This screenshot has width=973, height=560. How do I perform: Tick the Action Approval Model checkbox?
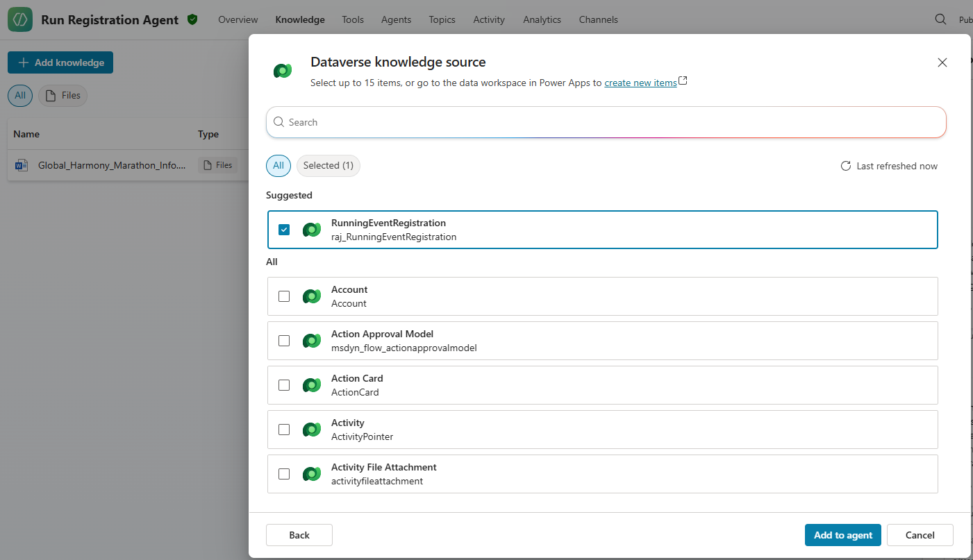284,341
